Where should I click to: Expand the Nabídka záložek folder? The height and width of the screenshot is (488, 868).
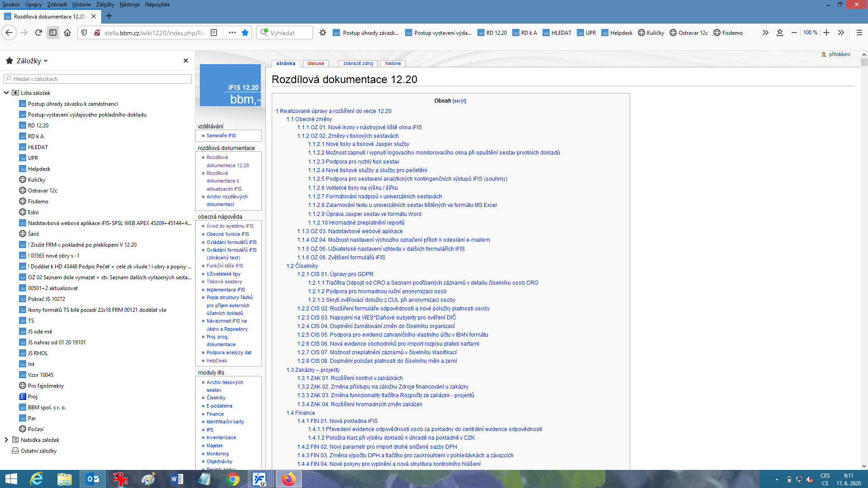[x=6, y=440]
